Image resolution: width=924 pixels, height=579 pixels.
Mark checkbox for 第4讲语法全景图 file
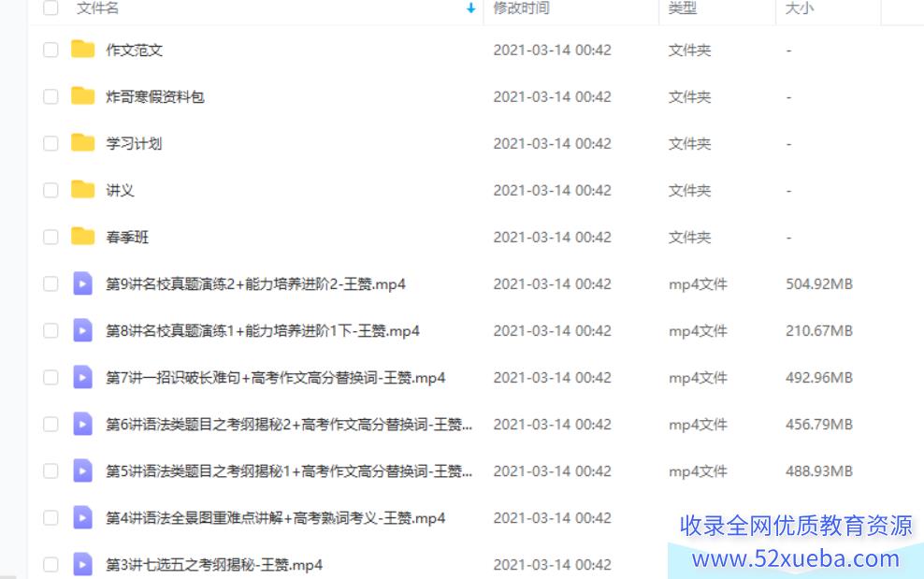point(51,517)
